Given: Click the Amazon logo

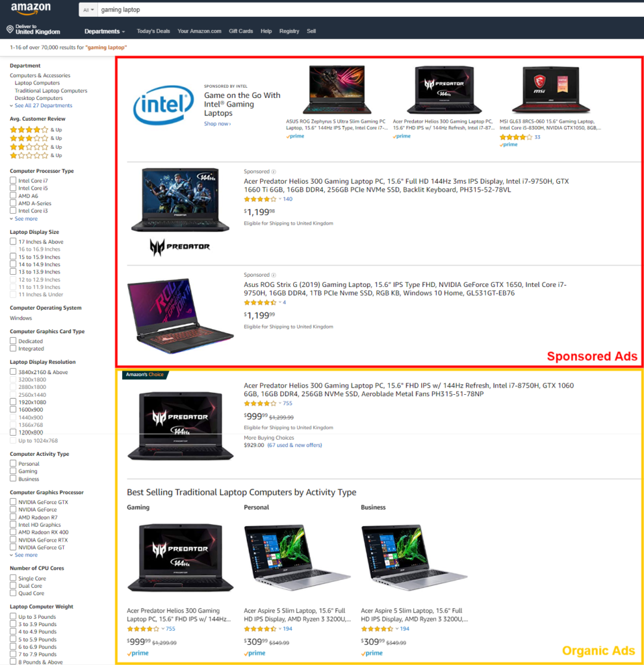Looking at the screenshot, I should [31, 8].
